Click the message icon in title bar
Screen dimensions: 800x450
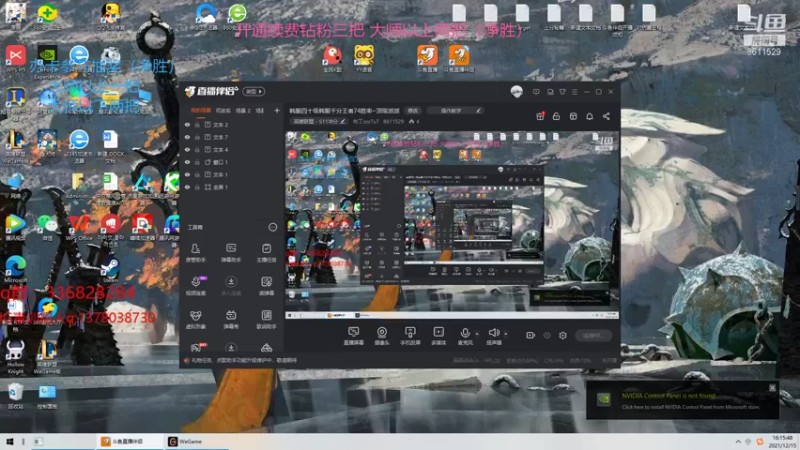(536, 92)
